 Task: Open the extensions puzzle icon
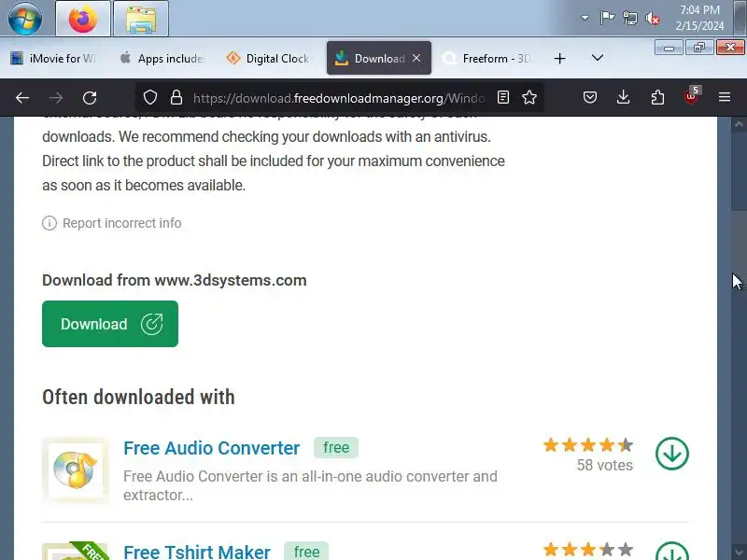pyautogui.click(x=657, y=98)
